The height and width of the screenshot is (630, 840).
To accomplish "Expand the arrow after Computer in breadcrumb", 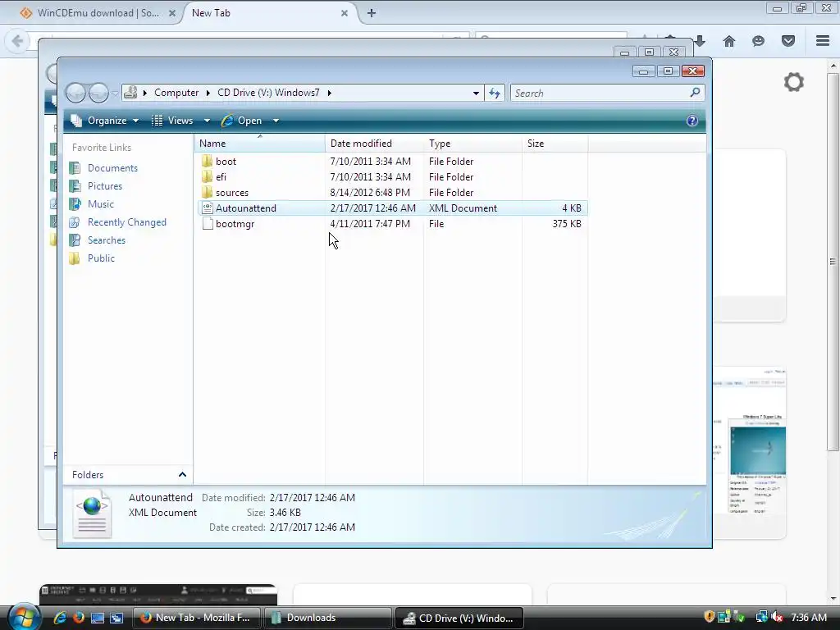I will pyautogui.click(x=208, y=93).
